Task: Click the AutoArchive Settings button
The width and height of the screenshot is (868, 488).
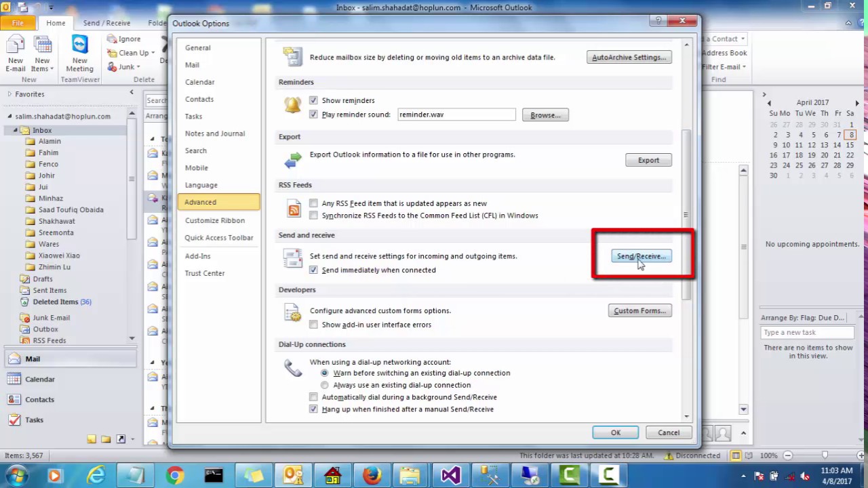Action: point(629,58)
